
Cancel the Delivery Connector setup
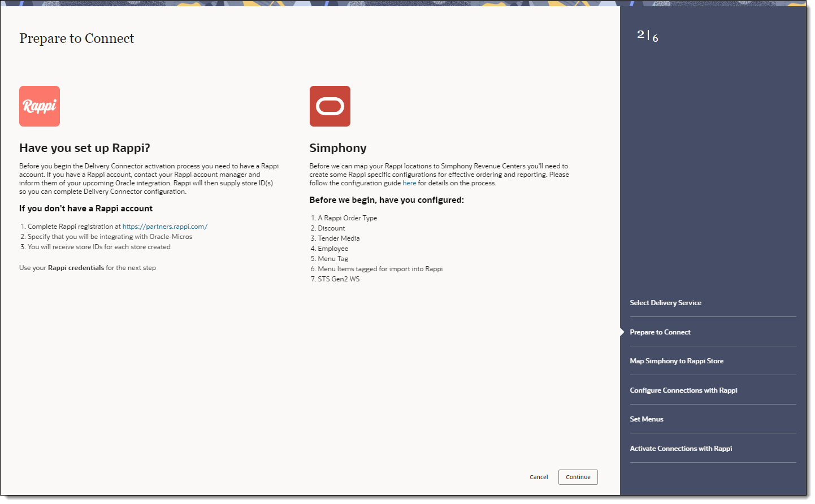(x=539, y=477)
